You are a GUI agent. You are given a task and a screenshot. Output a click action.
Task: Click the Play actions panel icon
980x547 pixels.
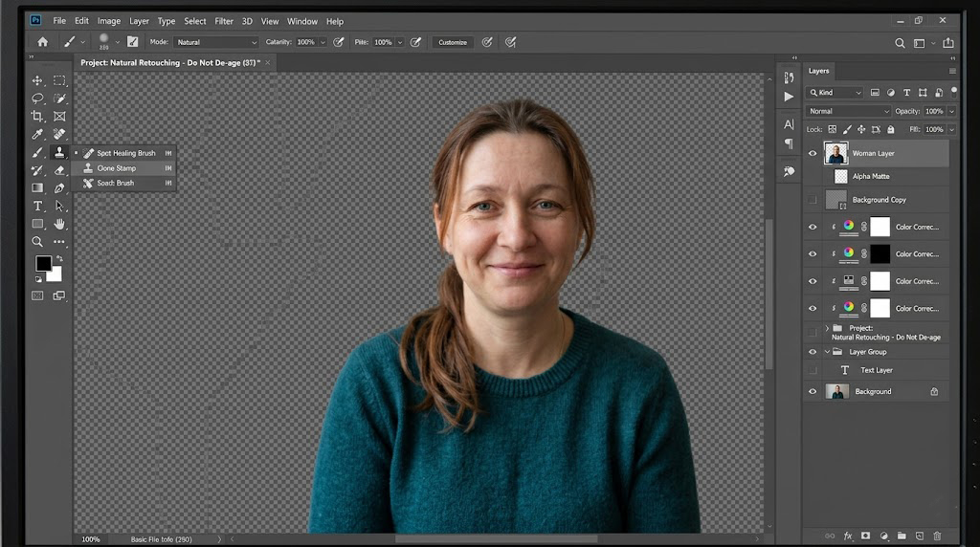click(x=789, y=97)
